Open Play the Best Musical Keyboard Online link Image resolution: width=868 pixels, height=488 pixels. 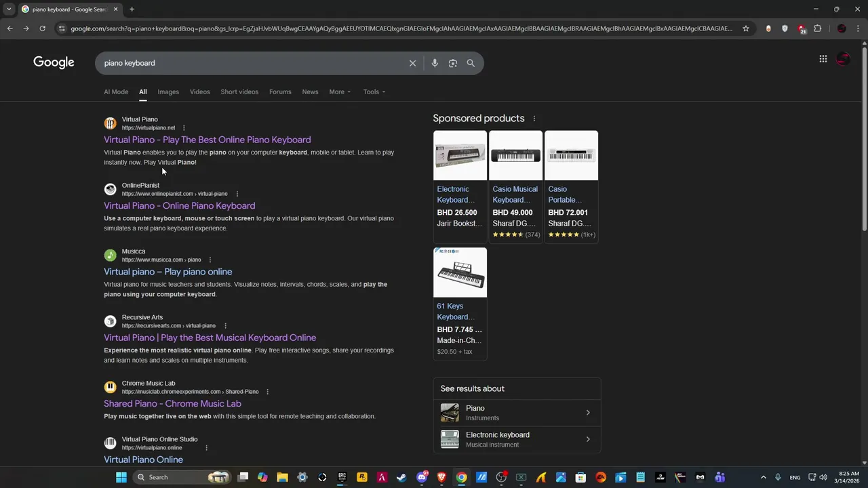pyautogui.click(x=210, y=338)
